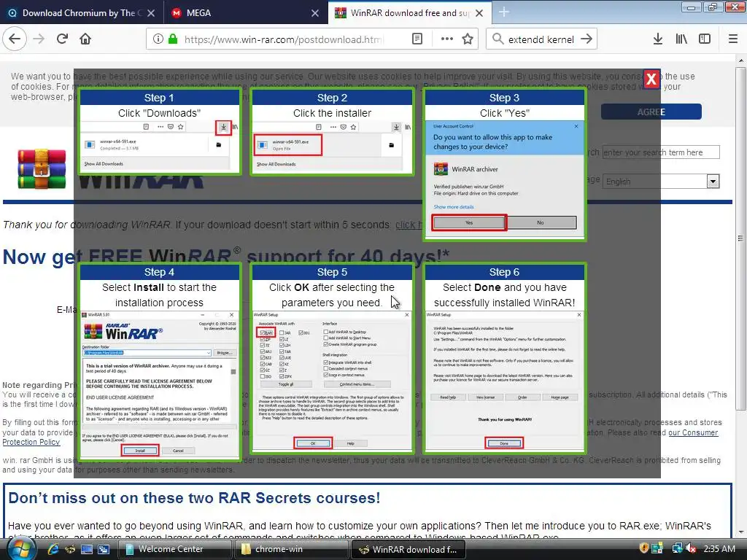Switch to the MEGA tab
Image resolution: width=747 pixels, height=560 pixels.
246,13
